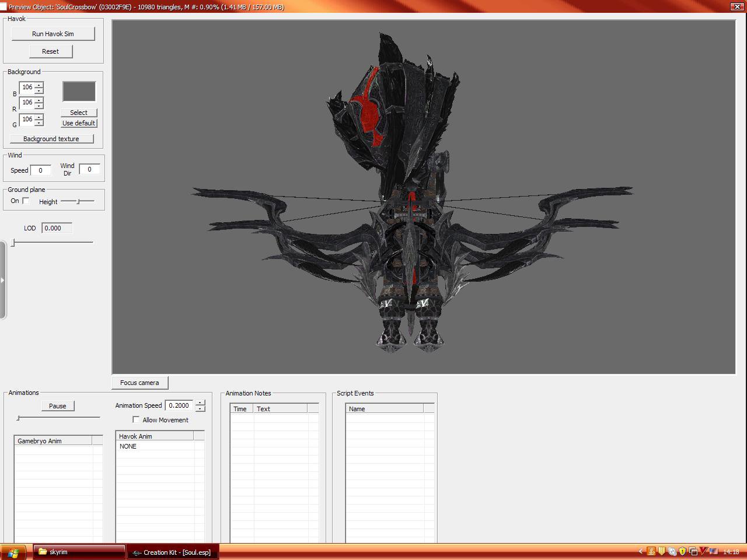Screen dimensions: 747x560
Task: Open the Windows Start button
Action: [x=13, y=552]
